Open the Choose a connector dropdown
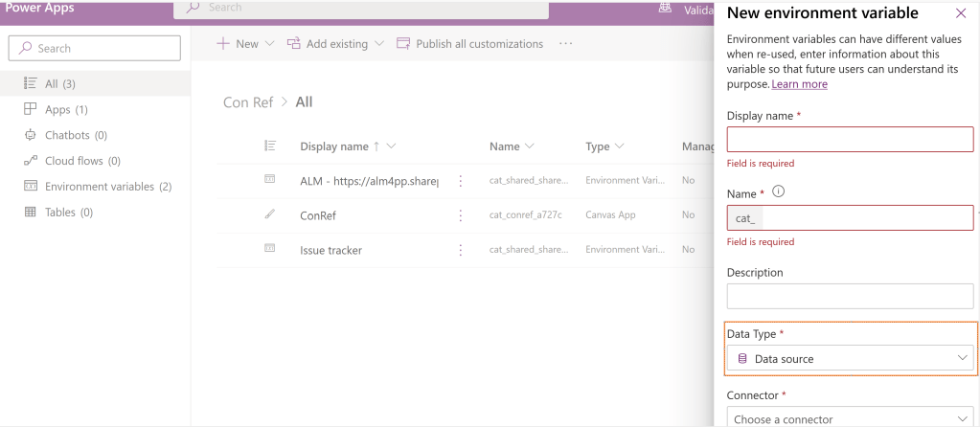The height and width of the screenshot is (427, 980). [x=850, y=418]
